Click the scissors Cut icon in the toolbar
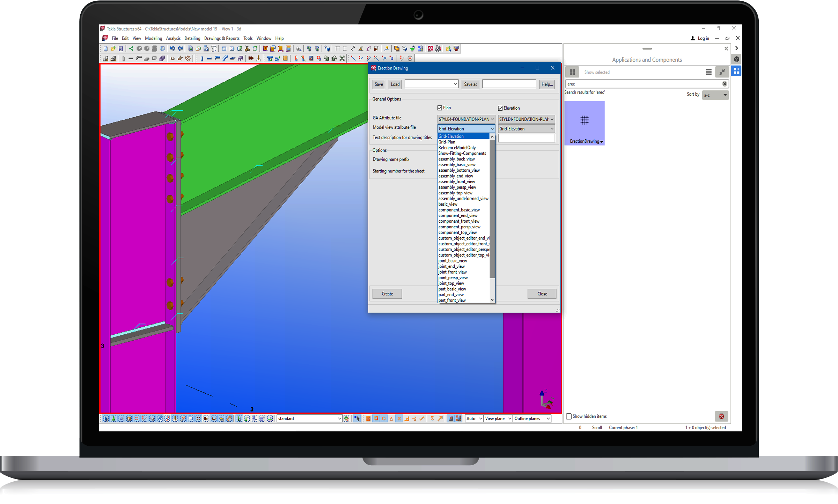Screen dimensions: 838x504 (247, 49)
